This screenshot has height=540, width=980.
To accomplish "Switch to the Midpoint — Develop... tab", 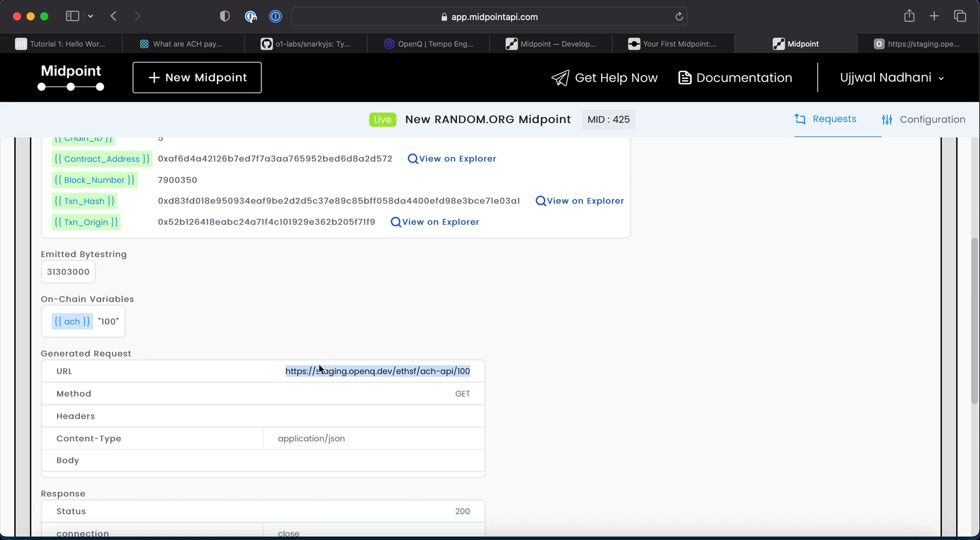I will (551, 44).
